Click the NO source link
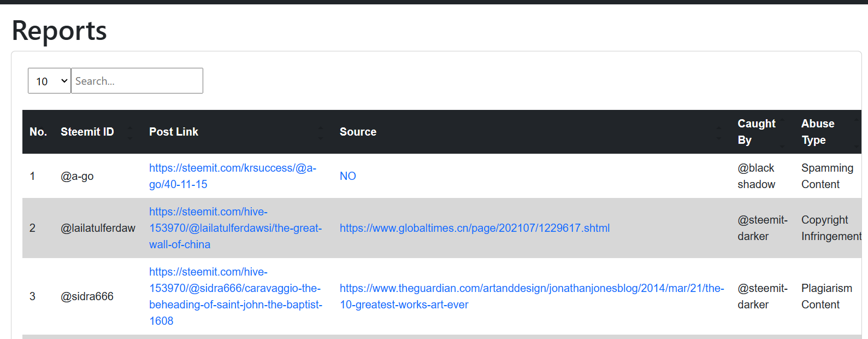 [348, 176]
